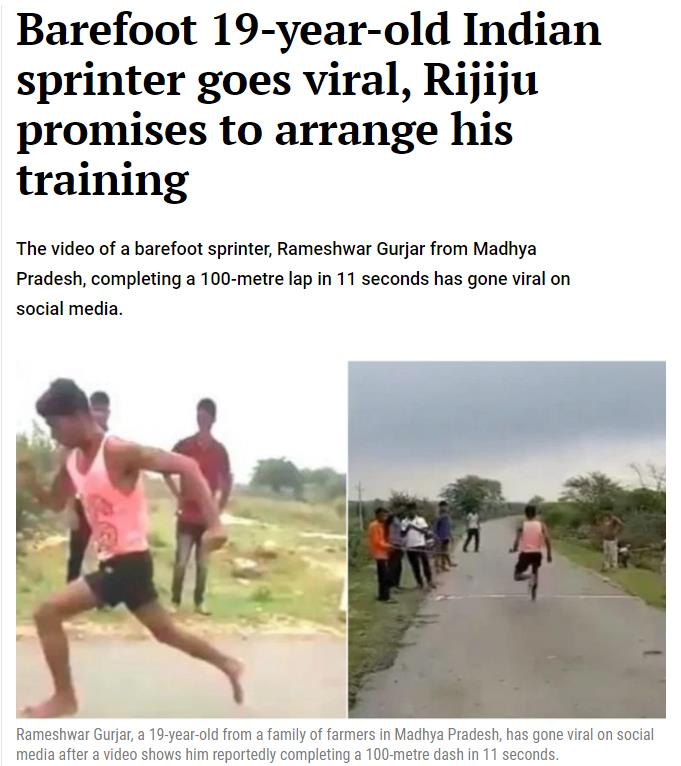Click 'social media.' ending the summary
Screen dimensions: 681x766
click(x=69, y=309)
